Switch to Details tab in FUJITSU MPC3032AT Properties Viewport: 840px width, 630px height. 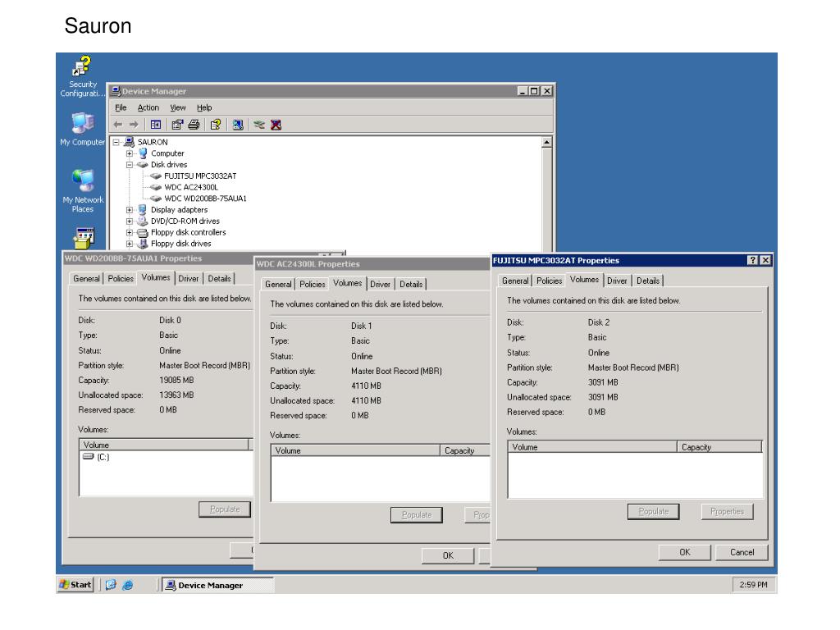[648, 281]
